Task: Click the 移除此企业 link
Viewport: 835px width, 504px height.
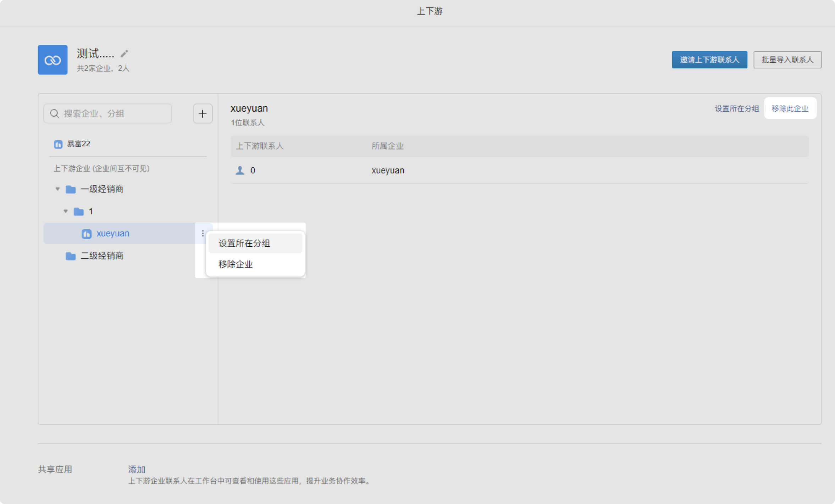Action: coord(790,108)
